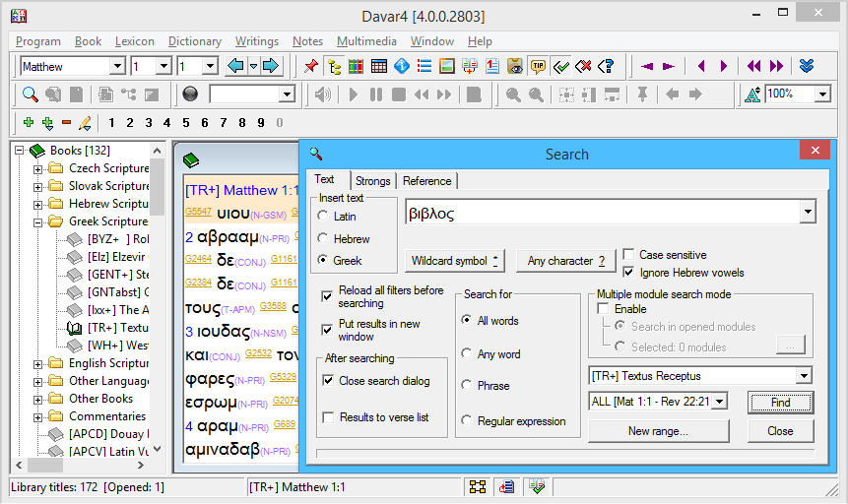Select the Hebrew insert text option
Viewport: 848px width, 504px height.
point(323,239)
